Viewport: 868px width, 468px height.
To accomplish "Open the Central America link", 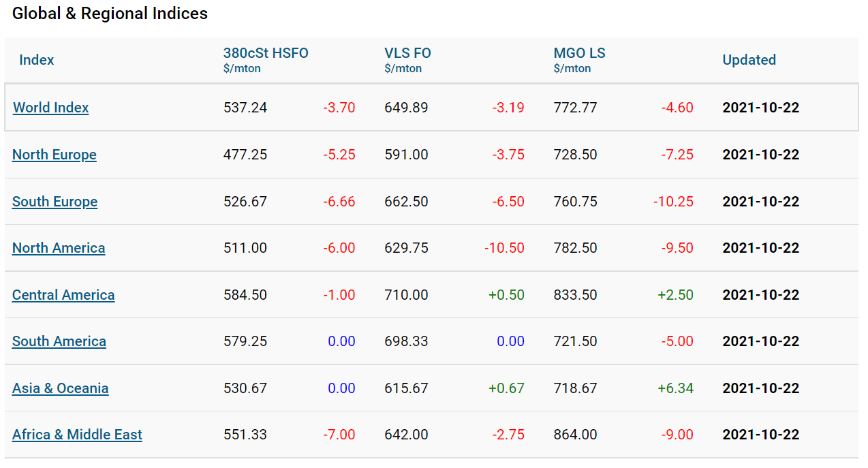I will click(63, 295).
